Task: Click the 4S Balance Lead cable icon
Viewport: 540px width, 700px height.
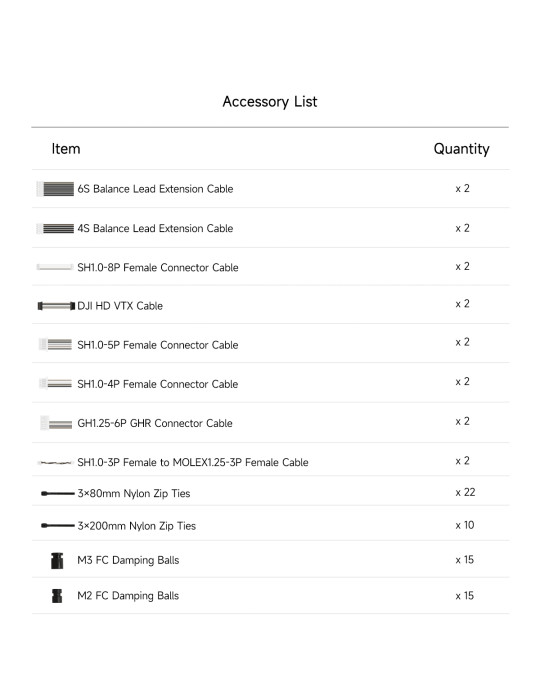Action: point(55,229)
